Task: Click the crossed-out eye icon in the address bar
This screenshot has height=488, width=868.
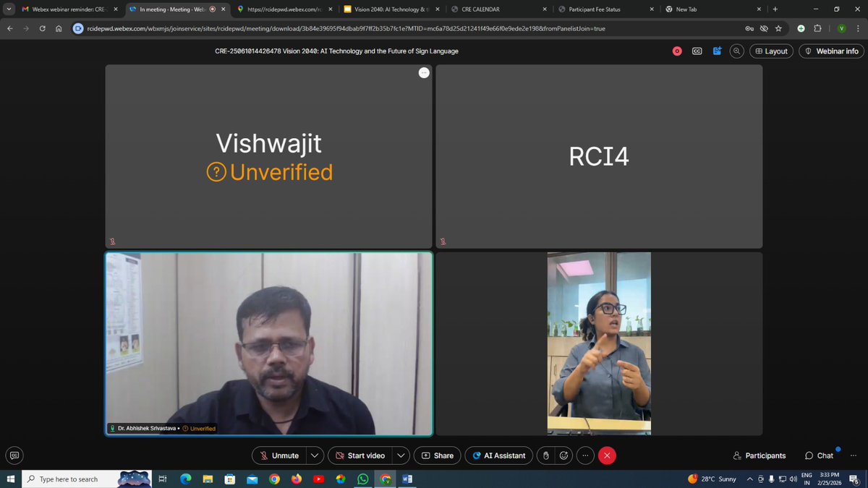Action: click(x=763, y=28)
